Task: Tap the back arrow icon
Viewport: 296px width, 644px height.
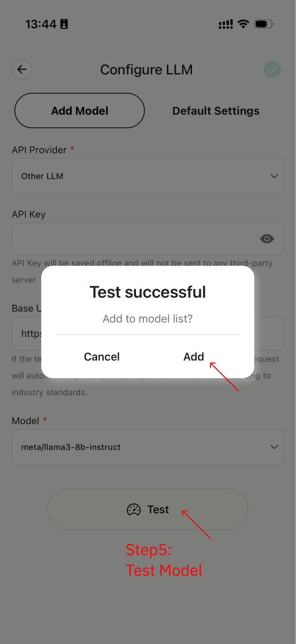Action: 22,70
